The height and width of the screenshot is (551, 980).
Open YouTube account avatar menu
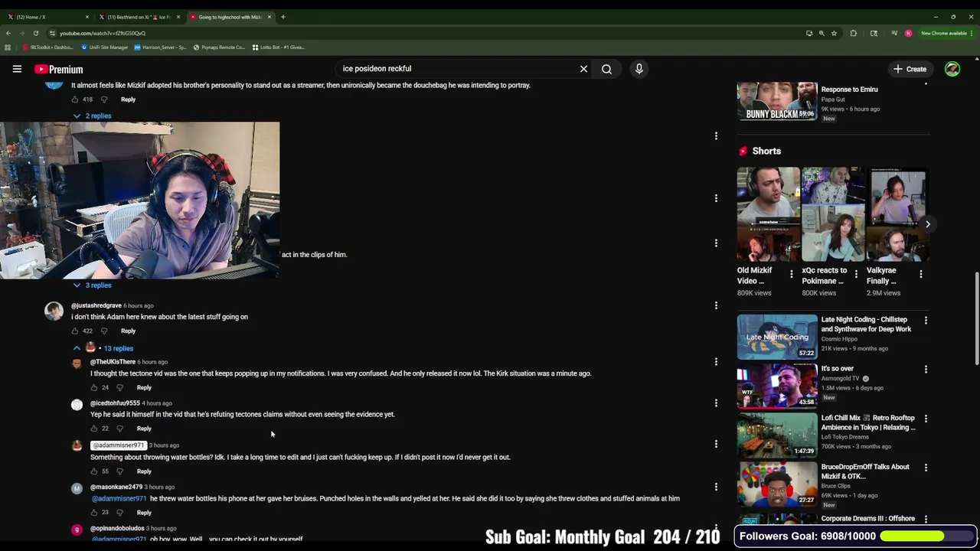[952, 69]
